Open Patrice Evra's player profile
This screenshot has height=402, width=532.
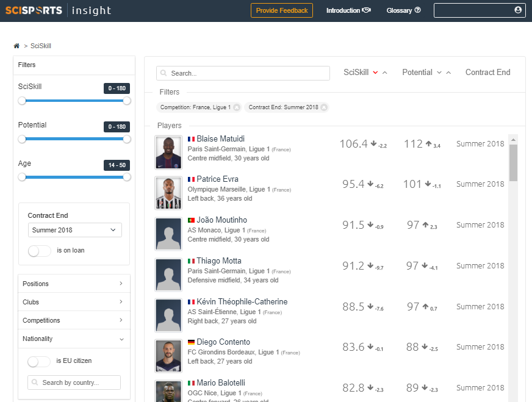217,179
